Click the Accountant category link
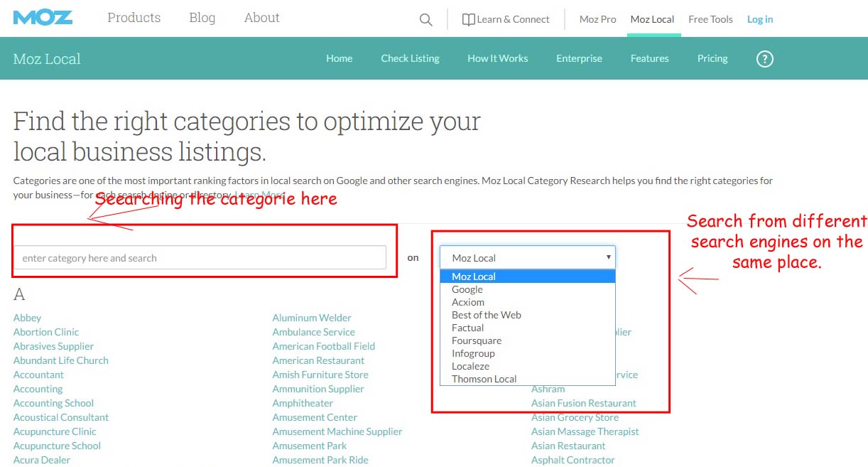Image resolution: width=868 pixels, height=467 pixels. (38, 375)
